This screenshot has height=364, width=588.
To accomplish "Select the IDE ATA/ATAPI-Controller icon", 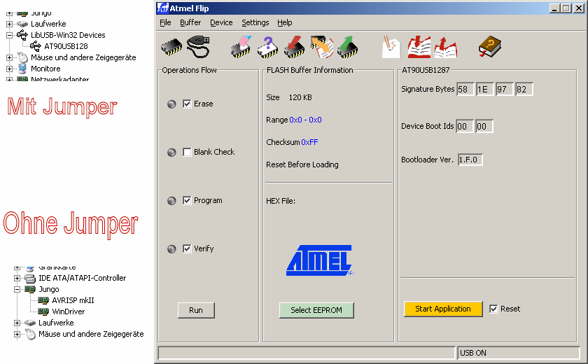I will [x=30, y=278].
